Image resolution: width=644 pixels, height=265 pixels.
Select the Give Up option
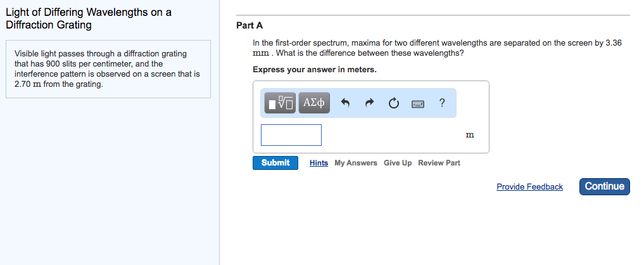click(x=398, y=163)
